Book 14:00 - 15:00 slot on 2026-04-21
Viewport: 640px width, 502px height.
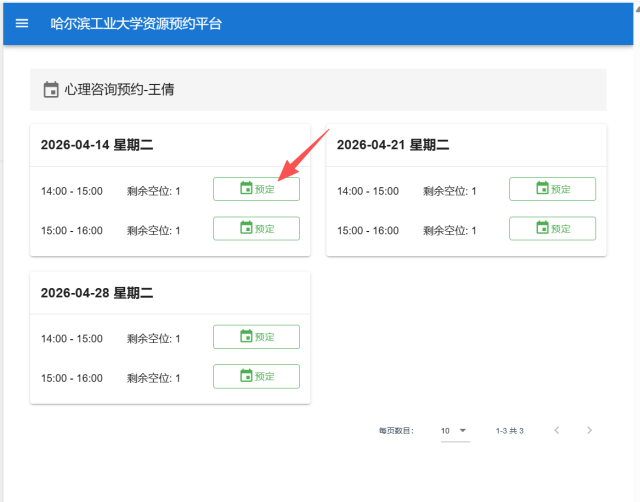pos(552,189)
